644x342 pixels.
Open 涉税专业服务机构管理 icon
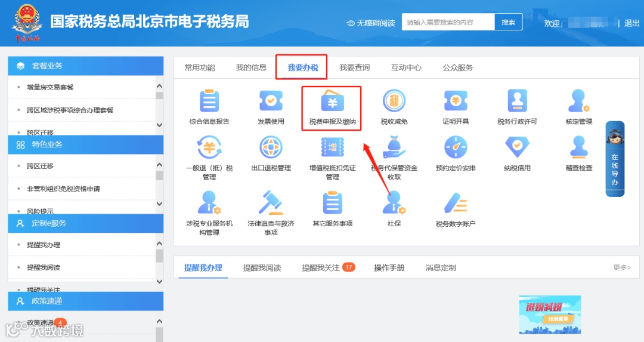pyautogui.click(x=209, y=203)
